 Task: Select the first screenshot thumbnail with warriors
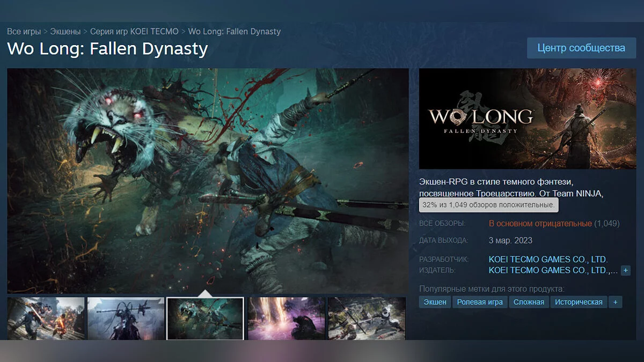[x=46, y=319]
